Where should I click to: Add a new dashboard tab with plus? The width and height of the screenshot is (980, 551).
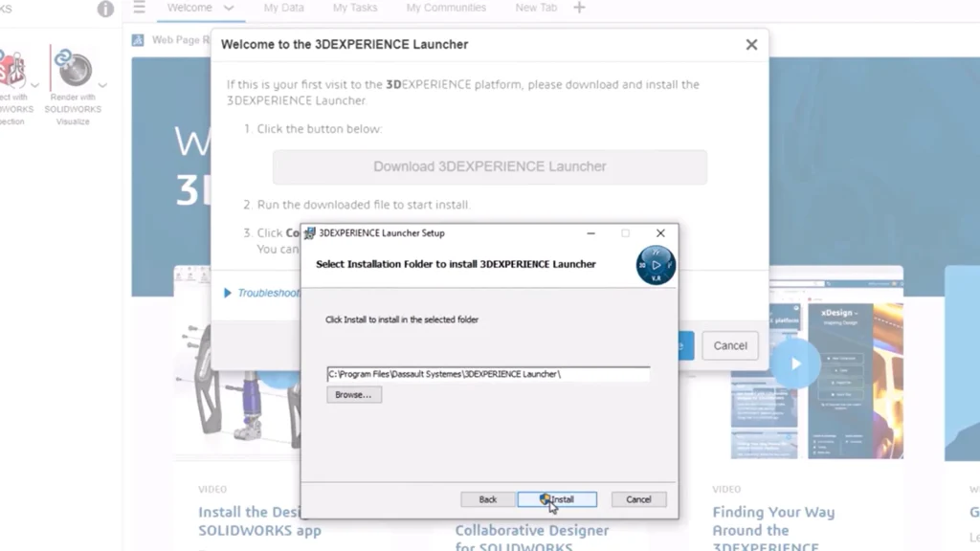pos(579,8)
